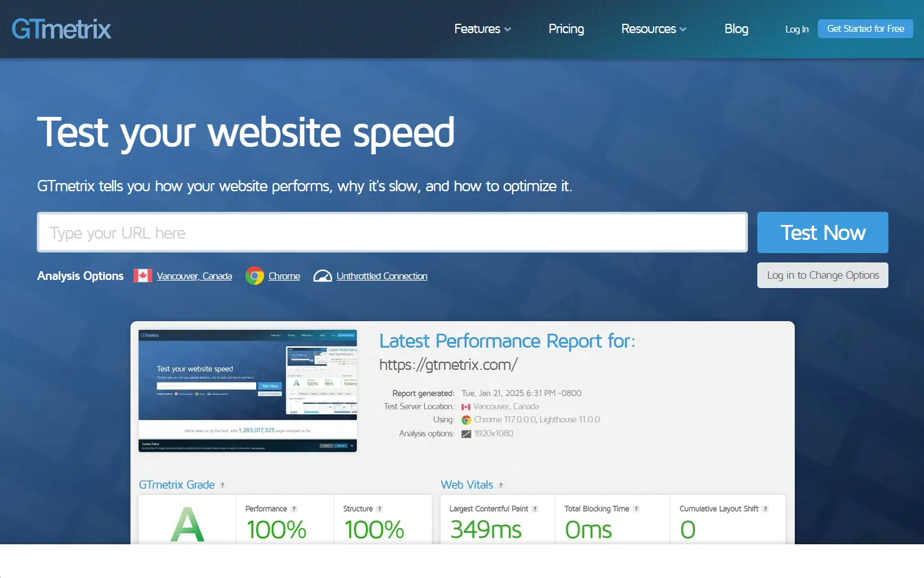The width and height of the screenshot is (924, 578).
Task: Click the help icon next to Cumulative Layout Shift
Action: pos(765,509)
